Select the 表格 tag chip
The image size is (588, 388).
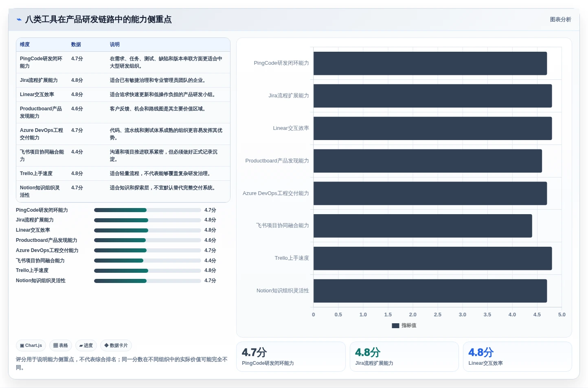[61, 346]
